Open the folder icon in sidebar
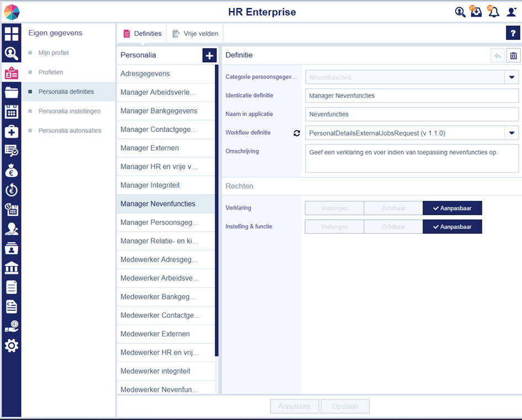The image size is (522, 420). (11, 92)
